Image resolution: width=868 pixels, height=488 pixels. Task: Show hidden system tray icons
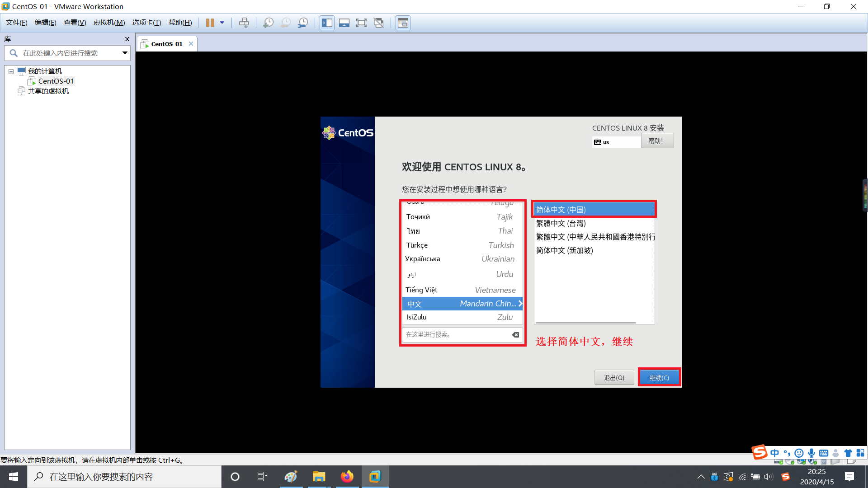701,477
